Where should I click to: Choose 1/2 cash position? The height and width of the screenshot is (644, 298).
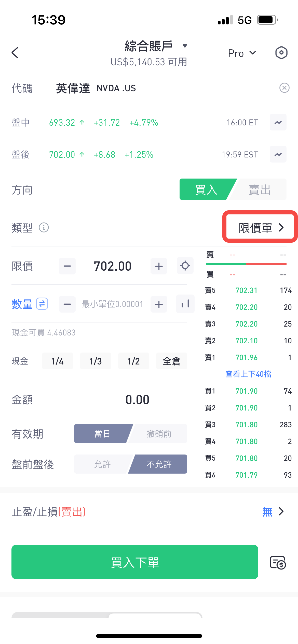pyautogui.click(x=133, y=361)
